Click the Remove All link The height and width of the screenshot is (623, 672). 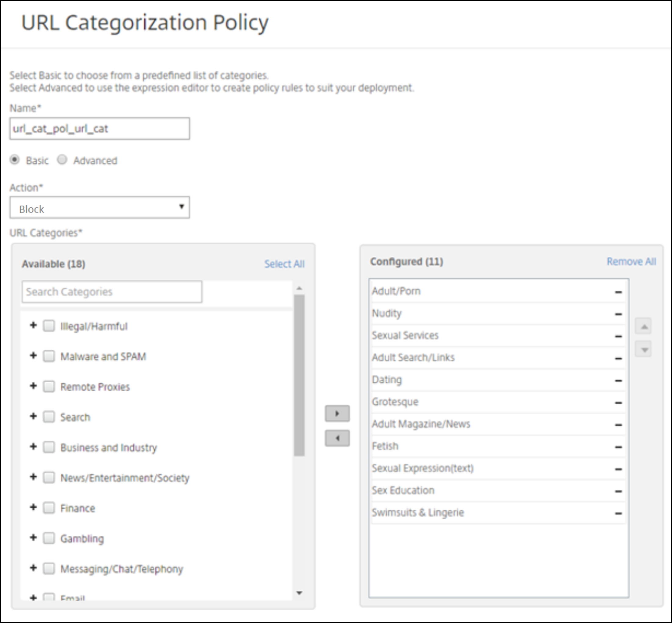(631, 262)
